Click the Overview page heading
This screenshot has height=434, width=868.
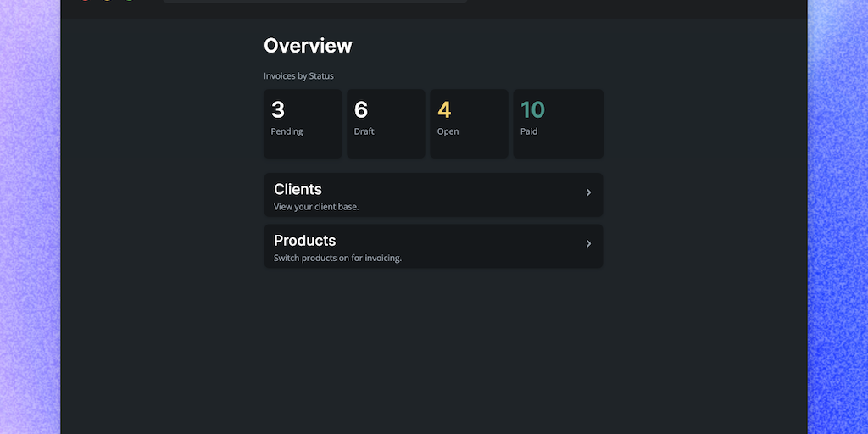tap(308, 46)
